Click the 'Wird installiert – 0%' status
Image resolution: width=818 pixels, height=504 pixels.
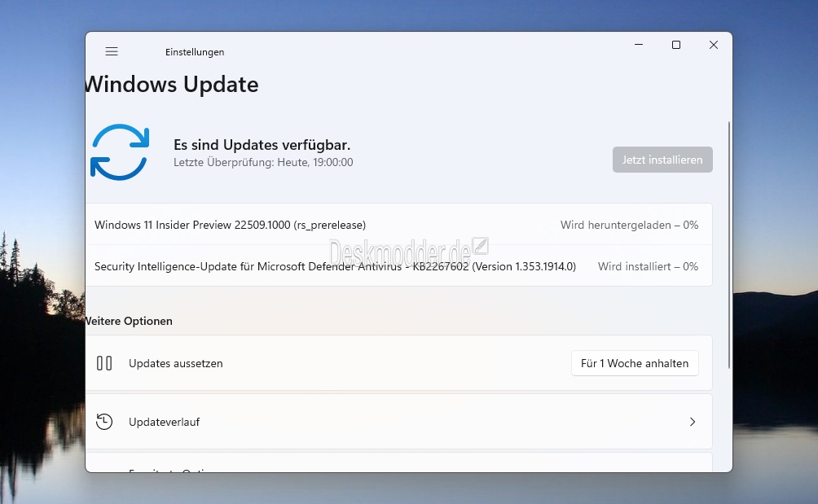point(648,266)
